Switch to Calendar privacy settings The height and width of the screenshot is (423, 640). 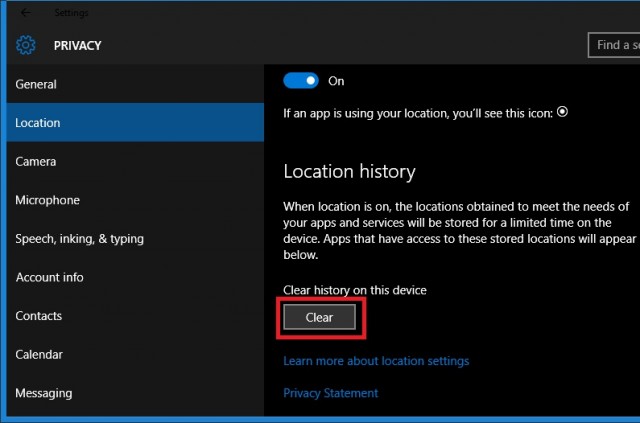point(39,354)
